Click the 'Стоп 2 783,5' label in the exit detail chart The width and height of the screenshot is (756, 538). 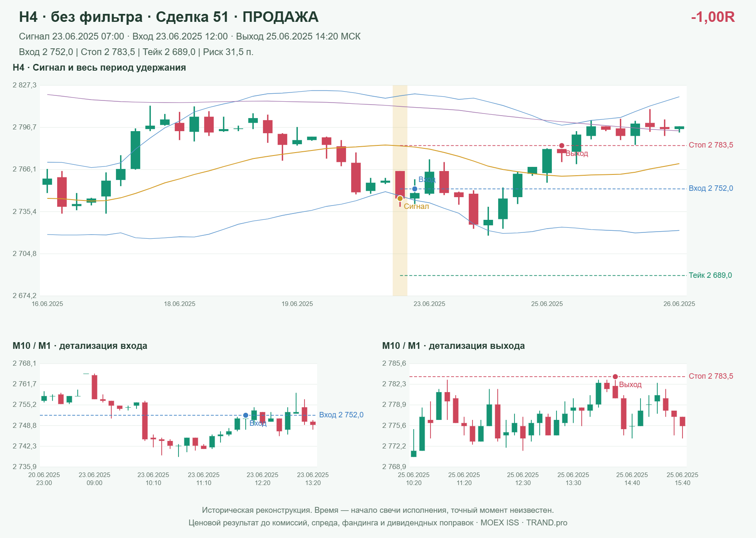click(x=711, y=376)
